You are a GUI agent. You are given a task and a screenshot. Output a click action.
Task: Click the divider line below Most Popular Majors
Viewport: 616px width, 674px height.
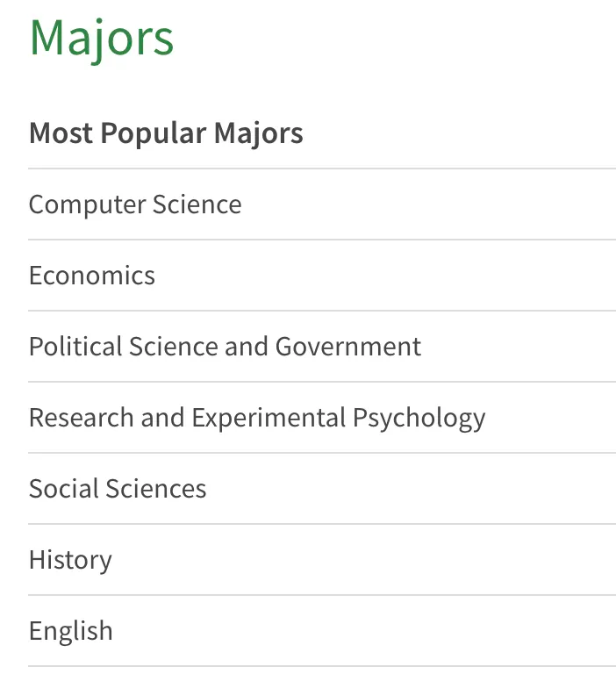pos(322,168)
